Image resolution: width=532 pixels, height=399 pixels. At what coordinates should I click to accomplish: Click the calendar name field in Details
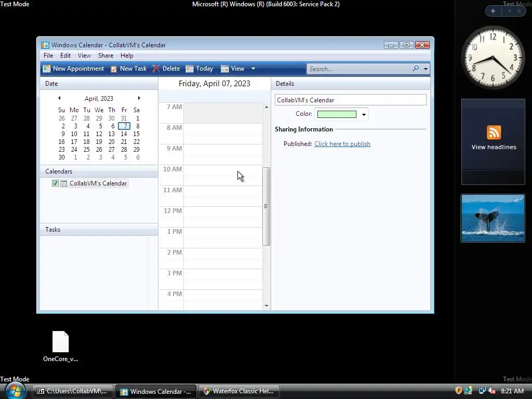click(351, 100)
